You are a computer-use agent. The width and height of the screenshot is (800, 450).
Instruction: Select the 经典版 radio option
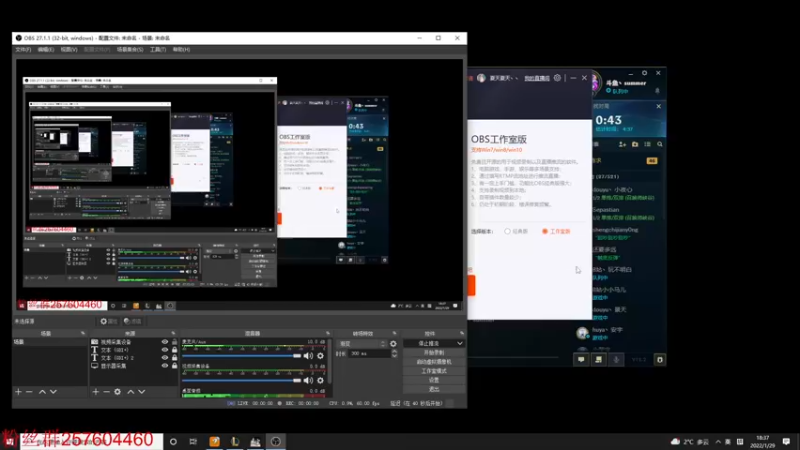507,231
